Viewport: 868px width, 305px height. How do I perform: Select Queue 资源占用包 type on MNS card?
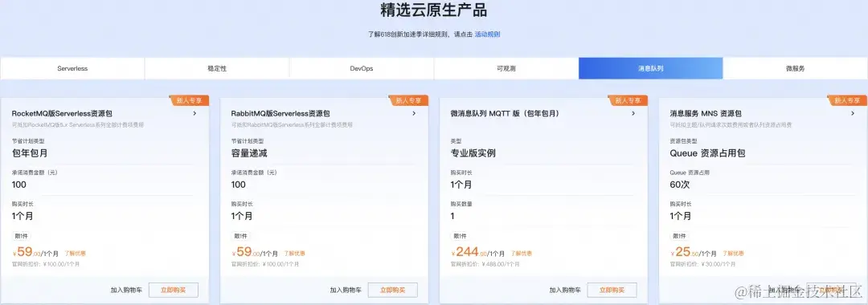(x=707, y=153)
